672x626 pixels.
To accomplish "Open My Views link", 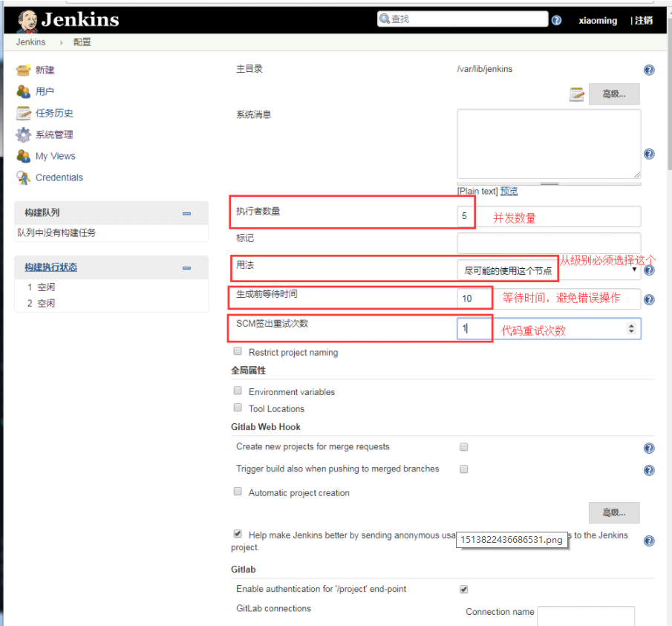I will 55,156.
